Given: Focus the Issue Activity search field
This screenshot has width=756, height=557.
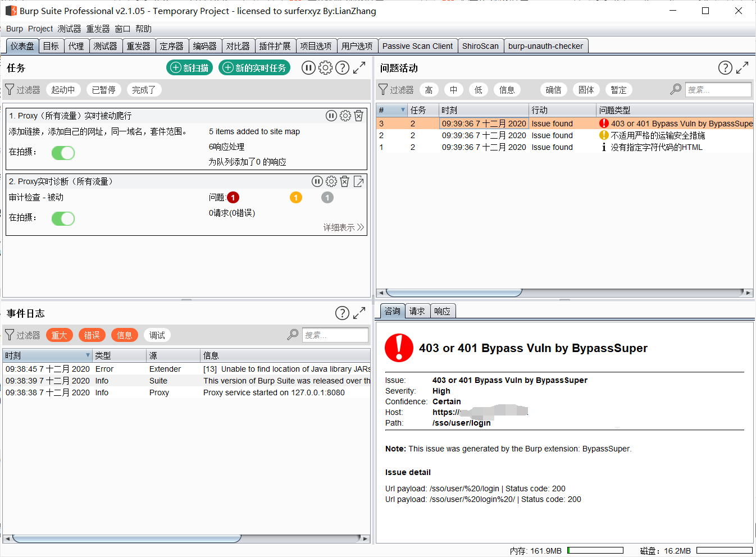Looking at the screenshot, I should point(718,89).
